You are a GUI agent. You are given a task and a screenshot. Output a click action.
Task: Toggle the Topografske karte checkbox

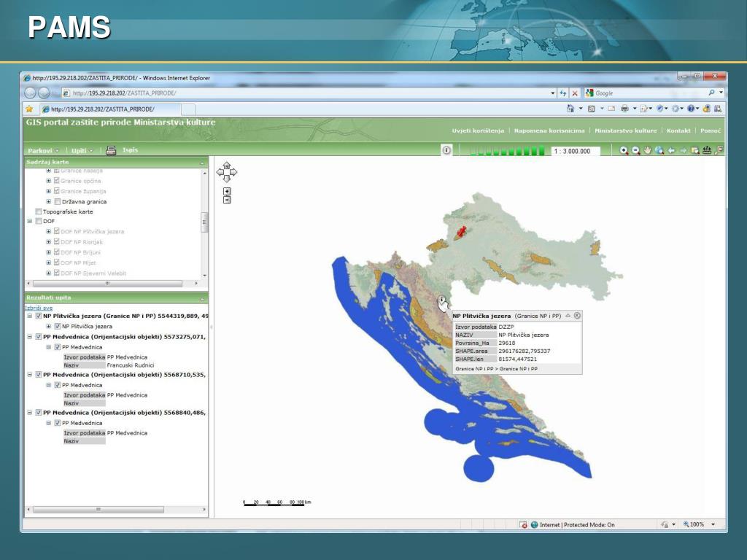tap(39, 211)
